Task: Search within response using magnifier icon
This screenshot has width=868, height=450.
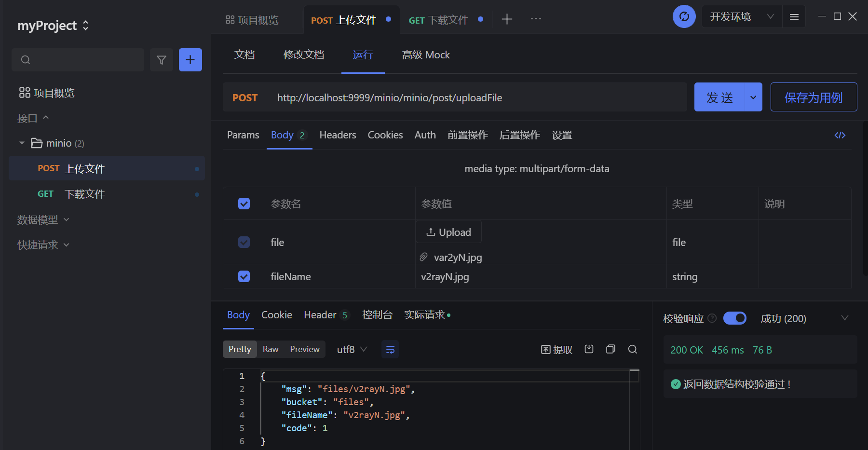Action: point(633,349)
